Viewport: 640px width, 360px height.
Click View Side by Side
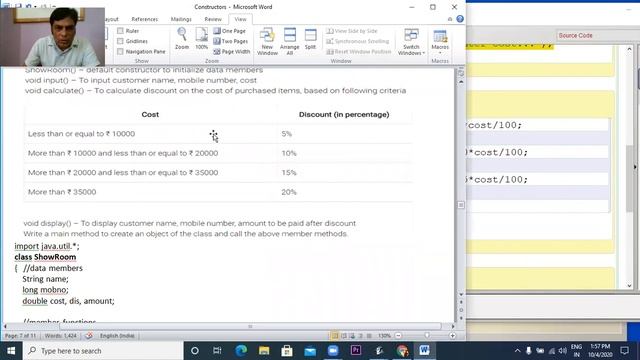352,31
